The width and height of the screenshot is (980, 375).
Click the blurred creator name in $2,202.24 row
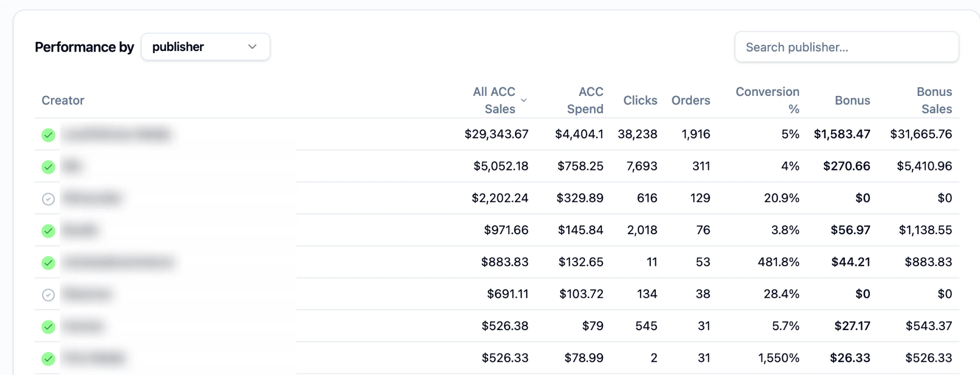coord(93,198)
